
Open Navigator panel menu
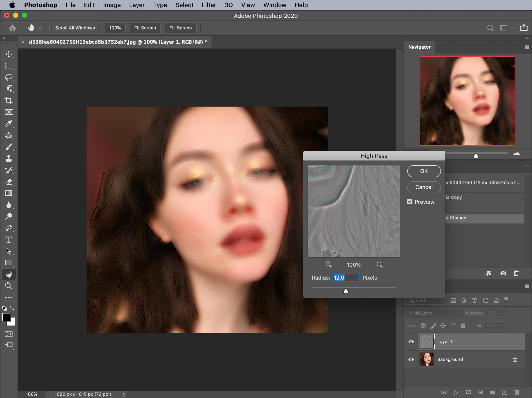527,47
